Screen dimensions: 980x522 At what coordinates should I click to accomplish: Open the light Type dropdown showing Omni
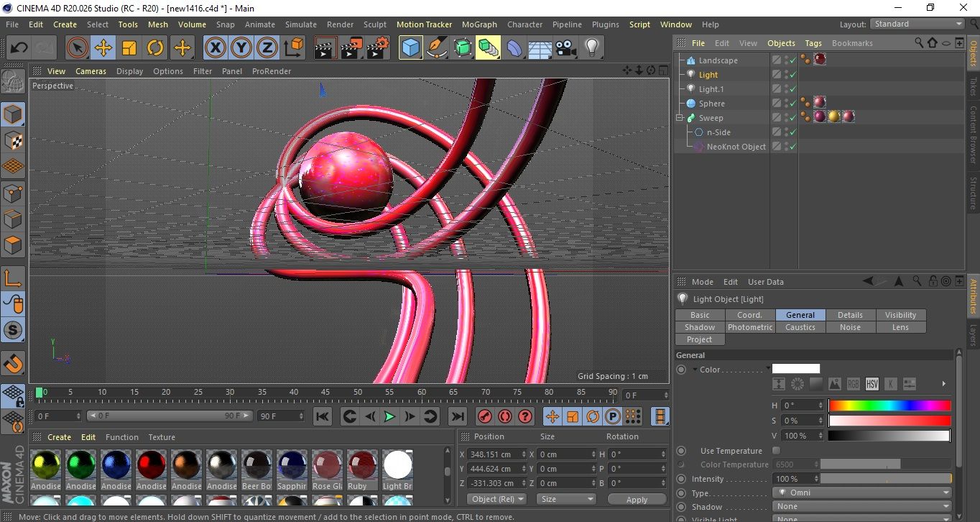tap(862, 493)
